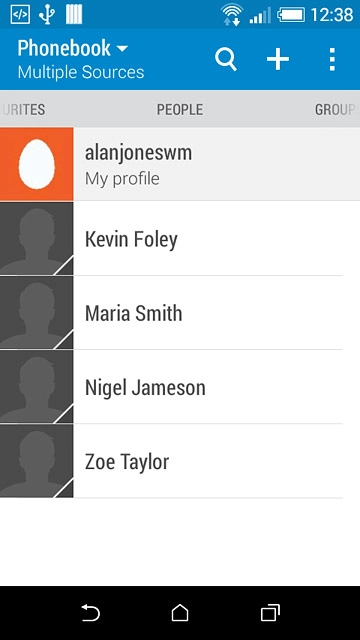Select the People tab
The height and width of the screenshot is (640, 360).
click(180, 109)
